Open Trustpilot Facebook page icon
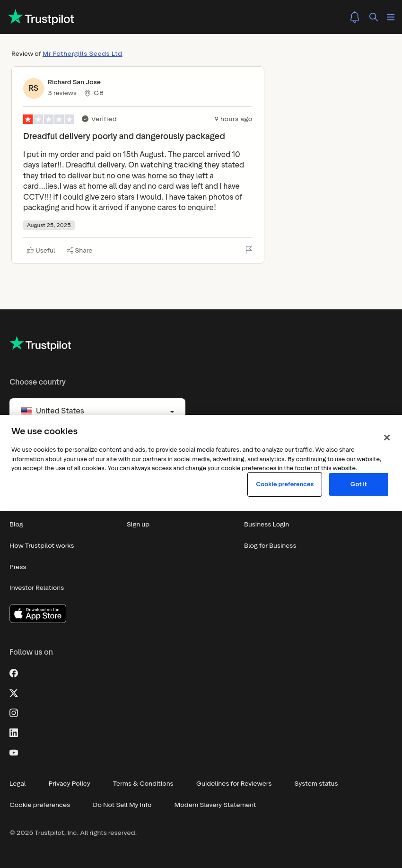 14,673
